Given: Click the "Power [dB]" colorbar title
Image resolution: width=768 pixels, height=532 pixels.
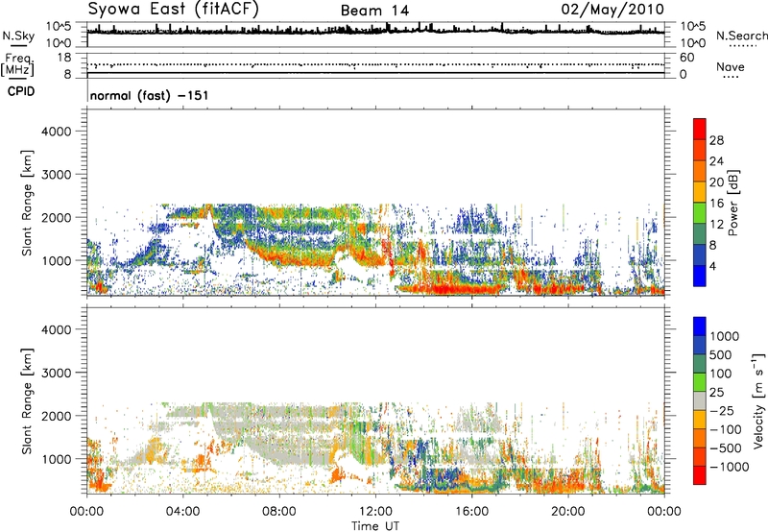Looking at the screenshot, I should (732, 203).
